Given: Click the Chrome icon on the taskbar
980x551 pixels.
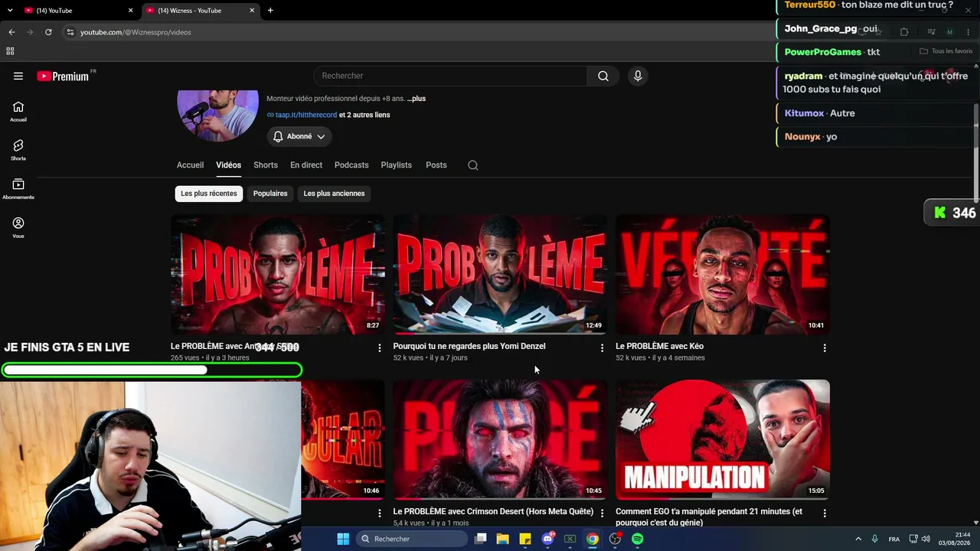Looking at the screenshot, I should (x=593, y=539).
